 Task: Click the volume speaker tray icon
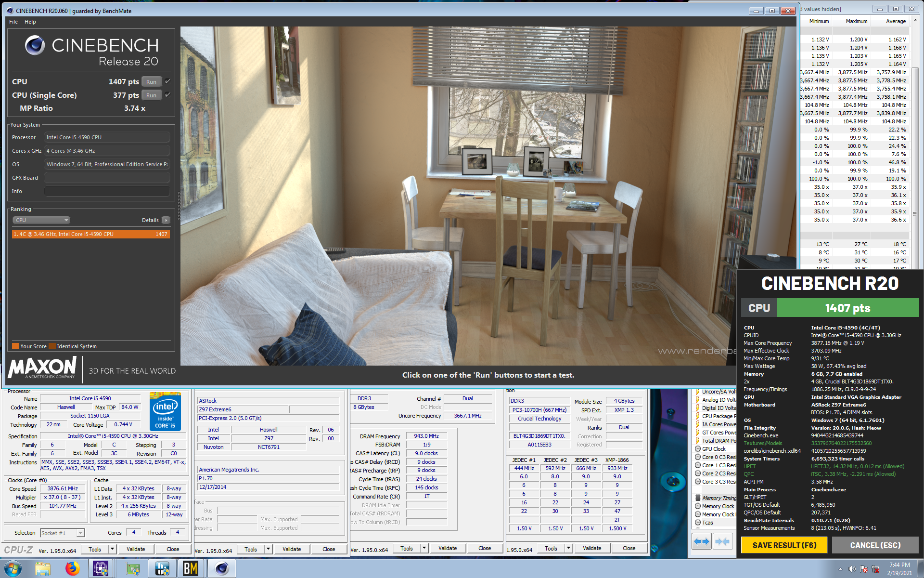pos(852,569)
